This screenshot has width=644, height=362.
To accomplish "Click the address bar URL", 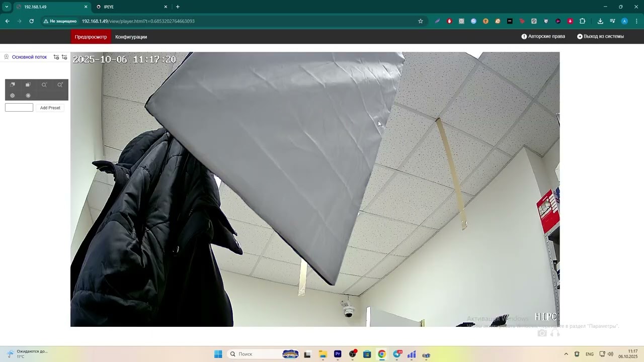I will pyautogui.click(x=138, y=21).
